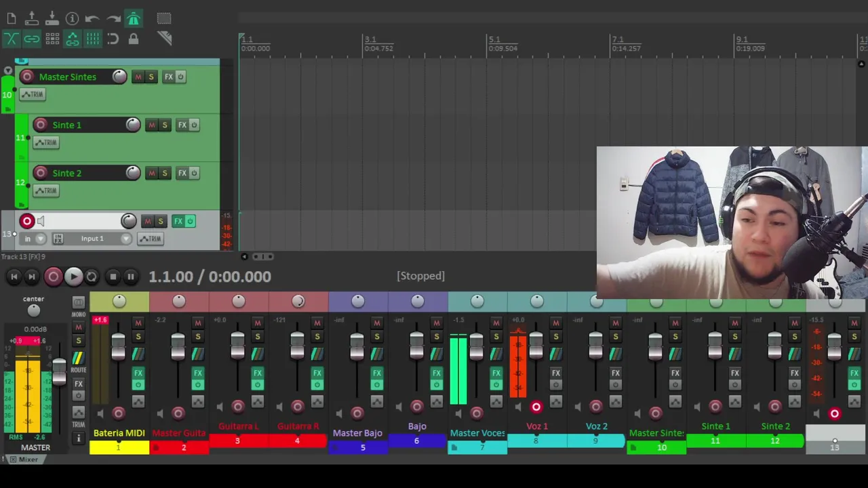
Task: Toggle folder icon on Master Sintes mixer strip
Action: point(633,448)
